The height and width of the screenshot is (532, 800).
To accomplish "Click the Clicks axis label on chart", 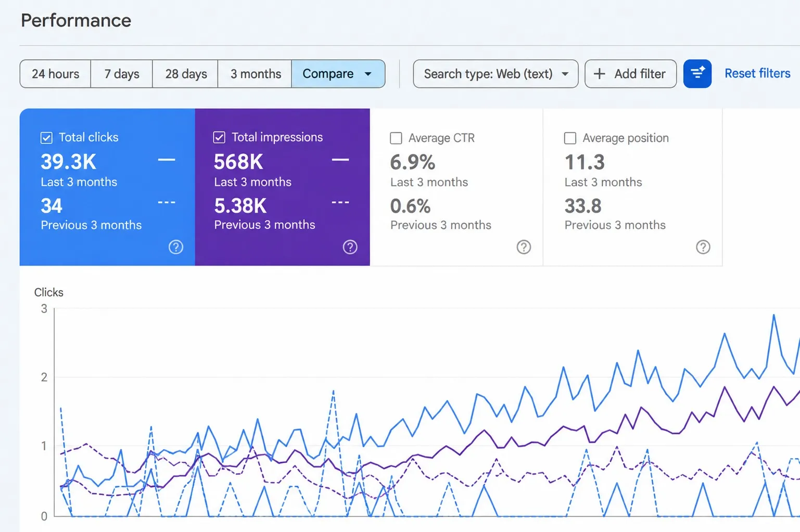I will pos(49,292).
